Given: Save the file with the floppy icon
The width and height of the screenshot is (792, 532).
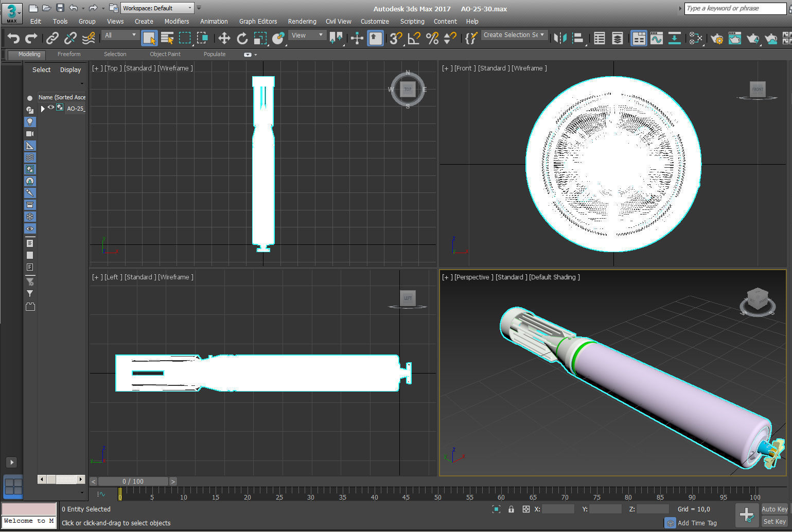Looking at the screenshot, I should pos(60,8).
